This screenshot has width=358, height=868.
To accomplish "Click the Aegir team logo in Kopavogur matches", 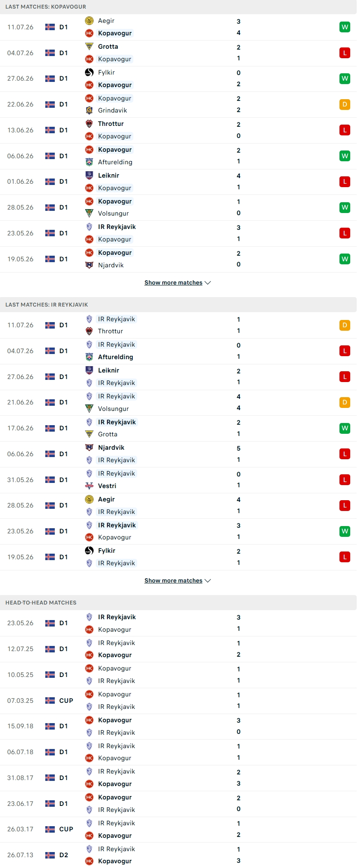I will [x=89, y=21].
